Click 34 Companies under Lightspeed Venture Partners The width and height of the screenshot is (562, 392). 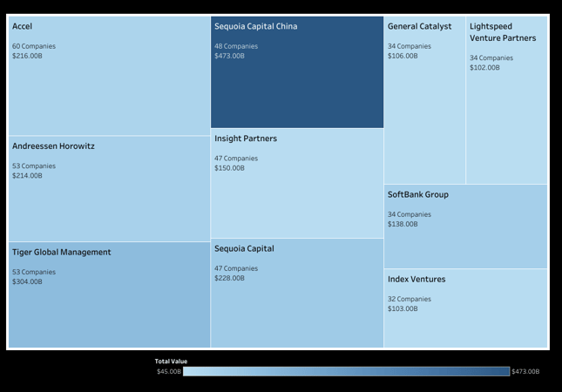click(491, 58)
